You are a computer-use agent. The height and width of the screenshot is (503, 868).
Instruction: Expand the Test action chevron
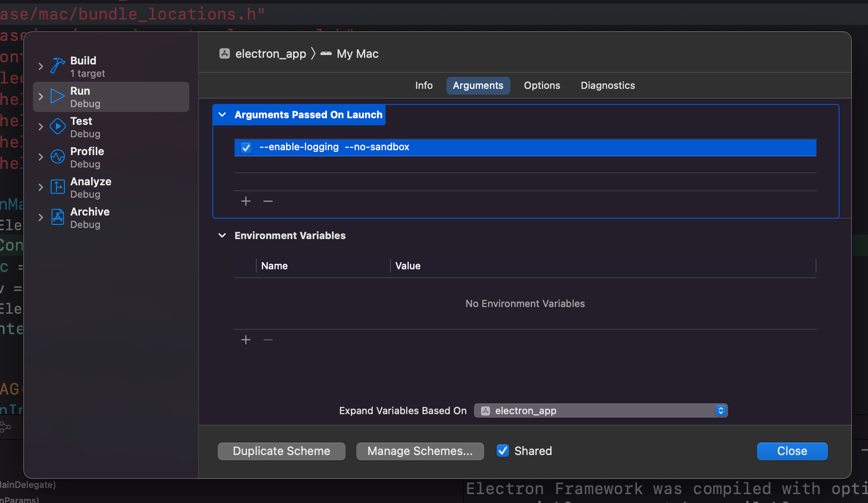[x=41, y=127]
